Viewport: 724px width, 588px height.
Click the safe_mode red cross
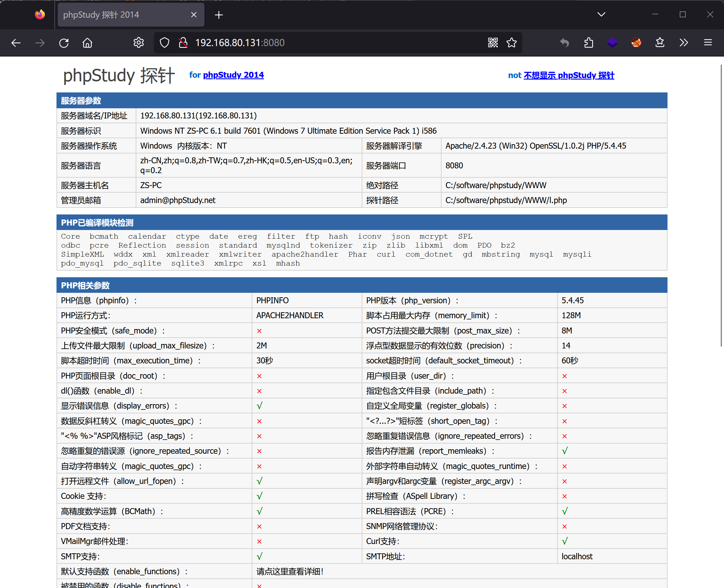click(x=259, y=331)
